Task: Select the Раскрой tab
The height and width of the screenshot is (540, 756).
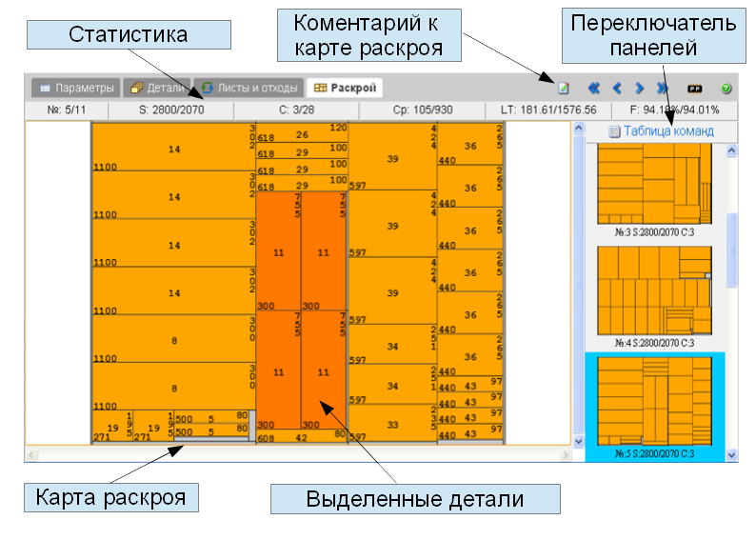Action: pos(345,88)
